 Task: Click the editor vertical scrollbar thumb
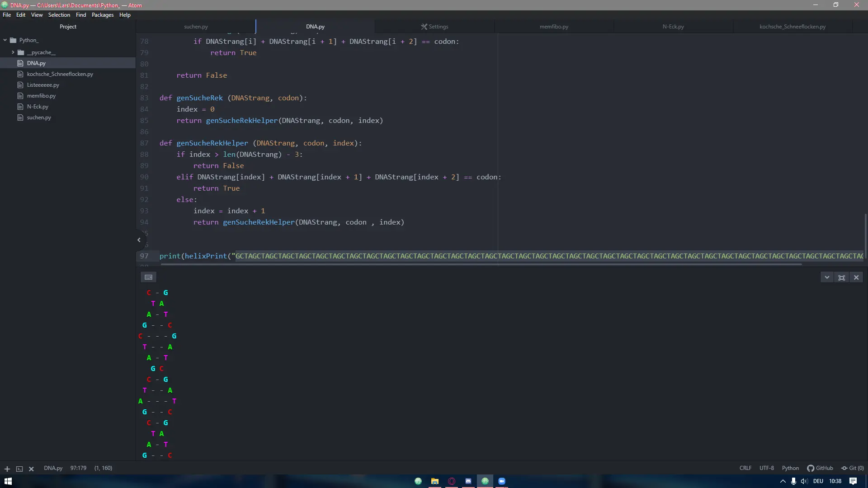[x=866, y=236]
